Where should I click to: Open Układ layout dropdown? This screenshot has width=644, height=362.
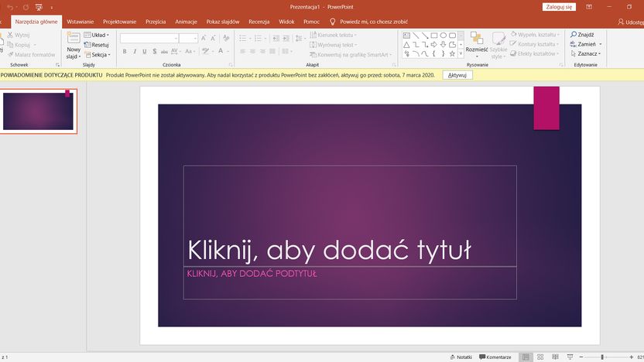97,35
